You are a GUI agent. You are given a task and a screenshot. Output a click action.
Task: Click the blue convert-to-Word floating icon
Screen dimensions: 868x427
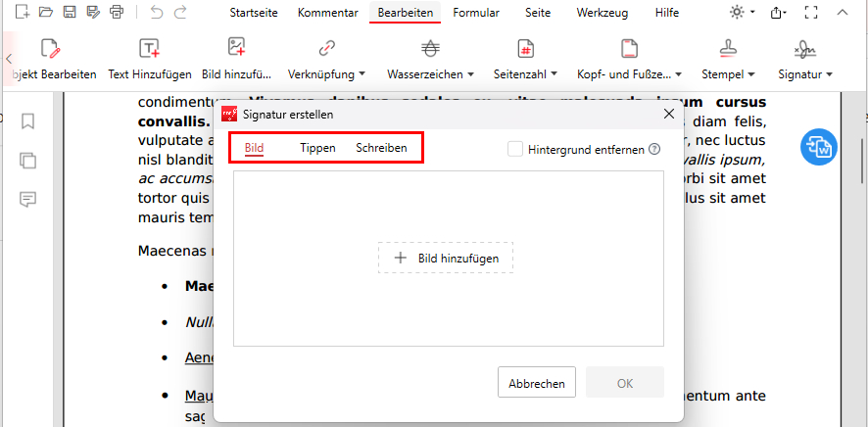click(819, 147)
